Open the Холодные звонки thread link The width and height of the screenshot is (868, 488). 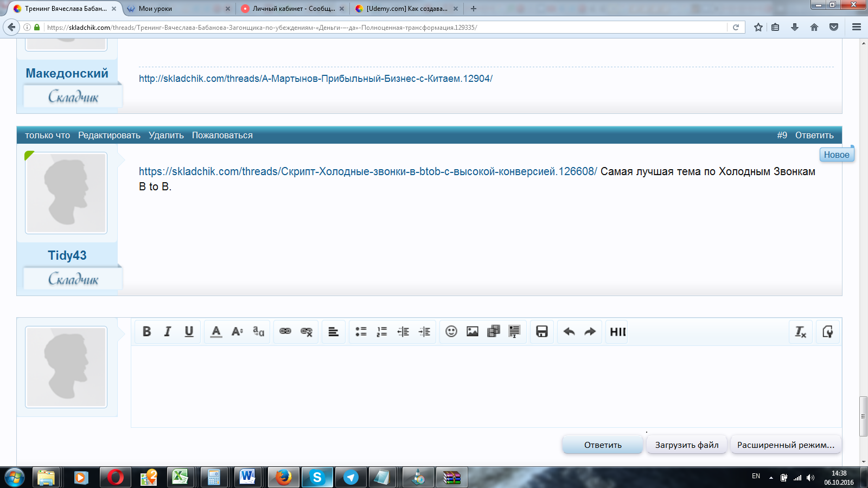click(368, 171)
